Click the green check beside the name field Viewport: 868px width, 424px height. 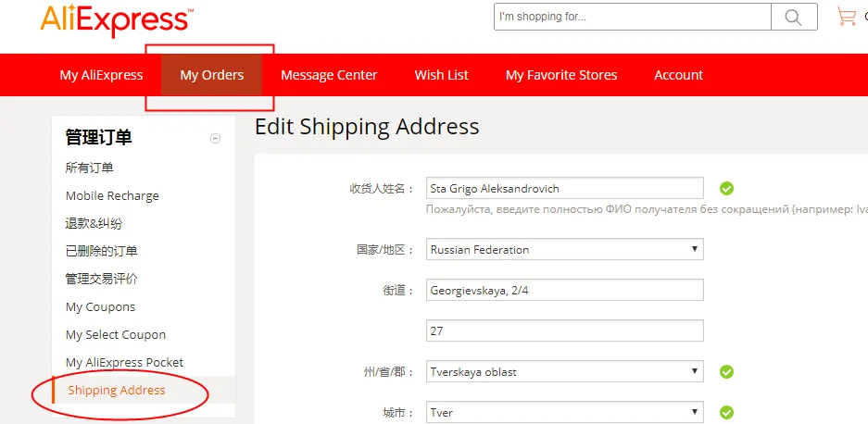(727, 188)
